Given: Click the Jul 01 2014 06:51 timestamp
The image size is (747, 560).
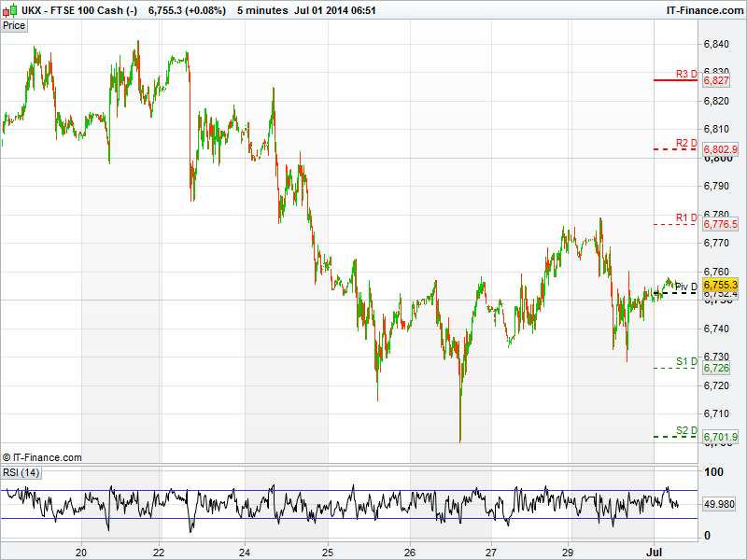Looking at the screenshot, I should (x=334, y=9).
